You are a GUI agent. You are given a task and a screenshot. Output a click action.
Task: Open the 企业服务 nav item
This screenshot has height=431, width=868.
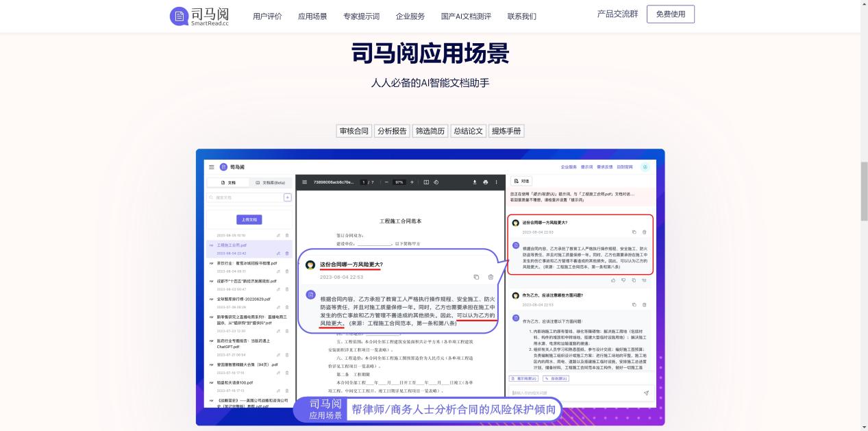pyautogui.click(x=410, y=16)
